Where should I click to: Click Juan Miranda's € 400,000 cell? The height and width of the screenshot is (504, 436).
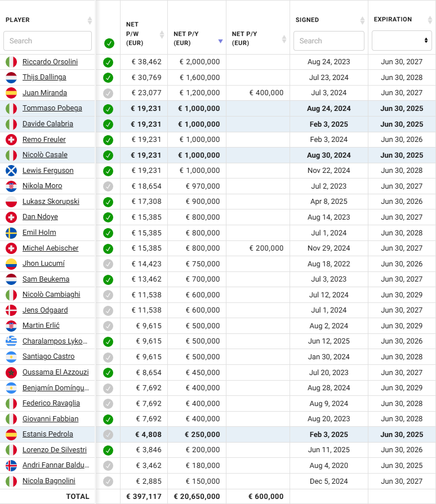[266, 93]
